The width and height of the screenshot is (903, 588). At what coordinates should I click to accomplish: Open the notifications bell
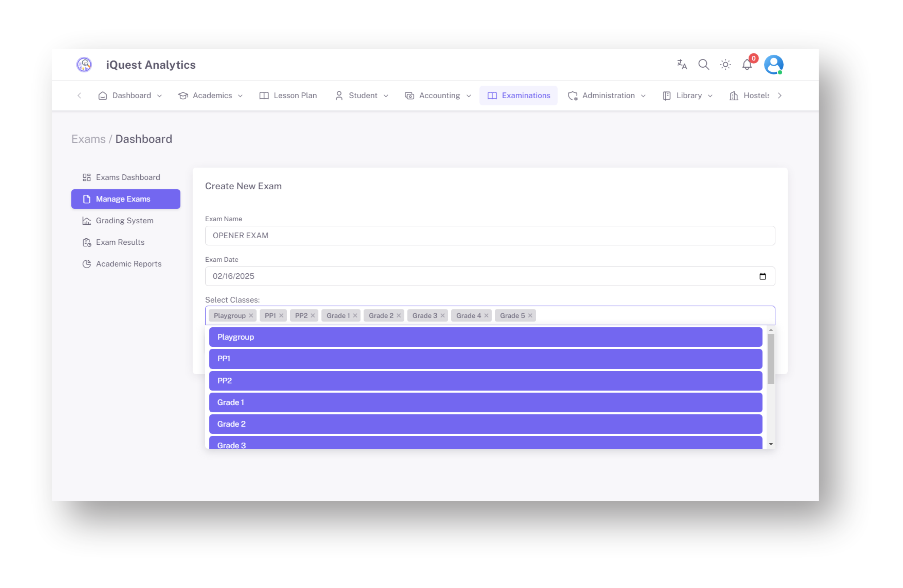pos(747,64)
